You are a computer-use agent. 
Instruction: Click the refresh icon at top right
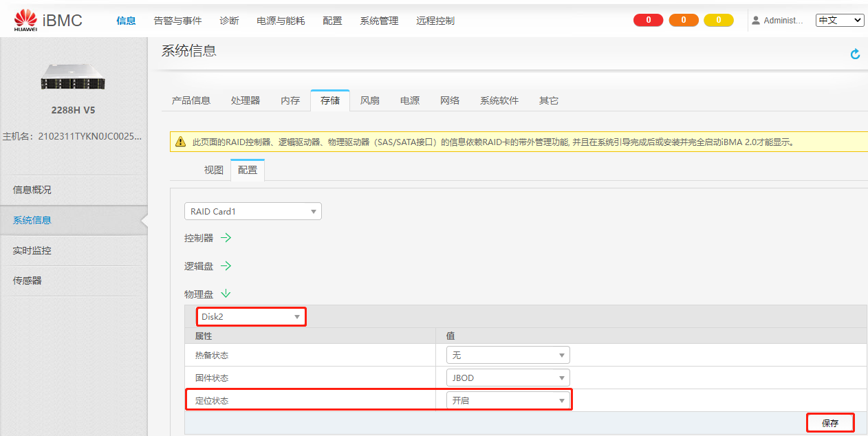pos(855,54)
